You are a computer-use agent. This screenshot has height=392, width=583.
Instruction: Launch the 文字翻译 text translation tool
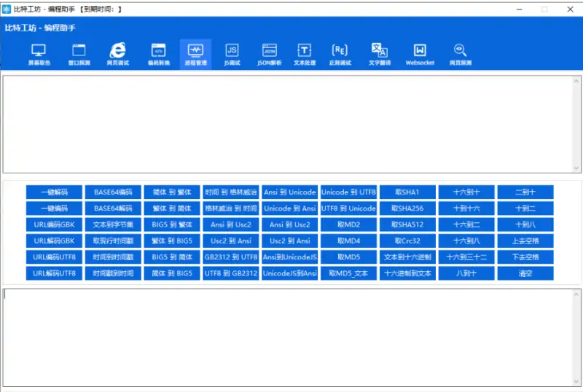(x=379, y=54)
